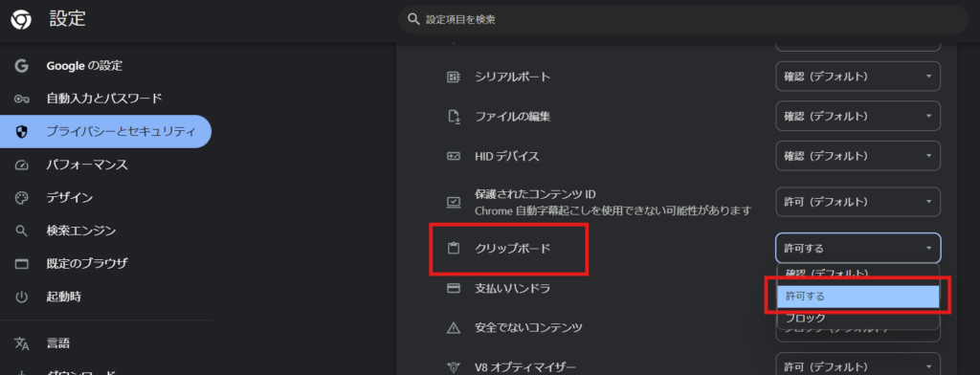Screen dimensions: 980x375
Task: Click the ファイルの編集 label text
Action: tap(513, 117)
